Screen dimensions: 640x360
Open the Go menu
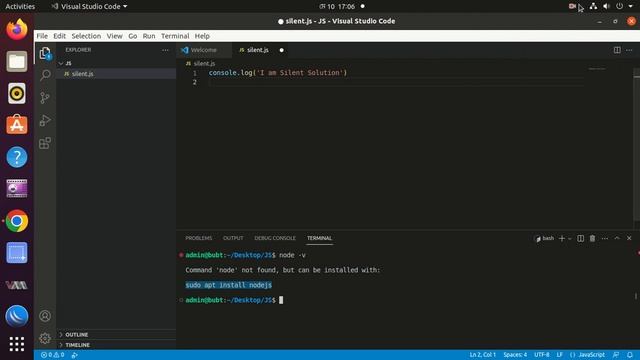133,36
